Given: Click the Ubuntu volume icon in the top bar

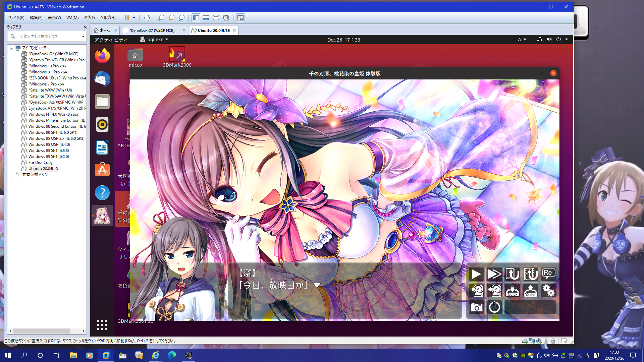Looking at the screenshot, I should coord(549,40).
